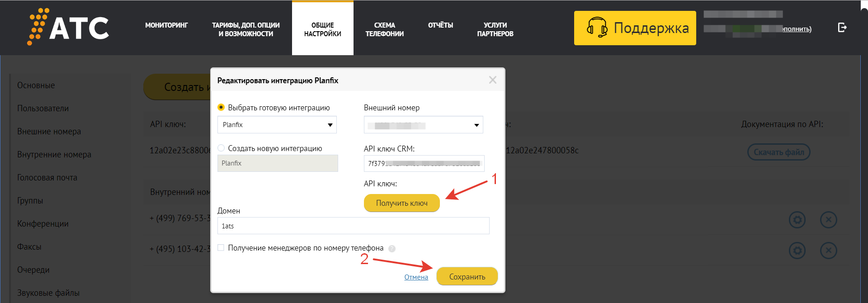The image size is (868, 303).
Task: Open the Мониторинг menu
Action: pyautogui.click(x=166, y=25)
